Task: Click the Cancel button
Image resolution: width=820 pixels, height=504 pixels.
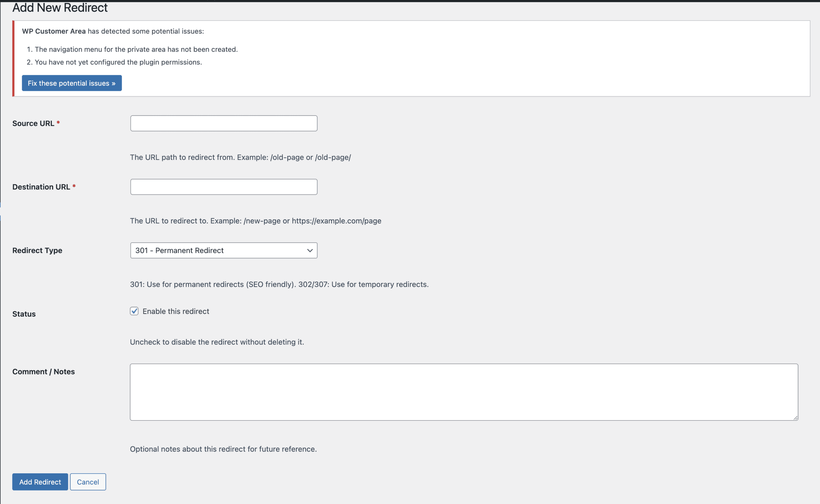Action: tap(88, 482)
